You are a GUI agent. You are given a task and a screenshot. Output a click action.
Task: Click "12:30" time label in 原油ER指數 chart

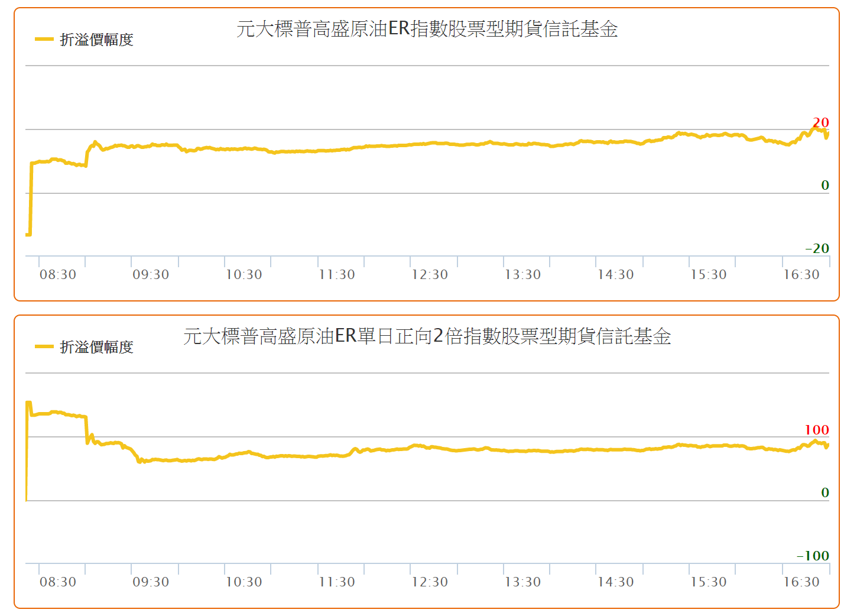(430, 274)
